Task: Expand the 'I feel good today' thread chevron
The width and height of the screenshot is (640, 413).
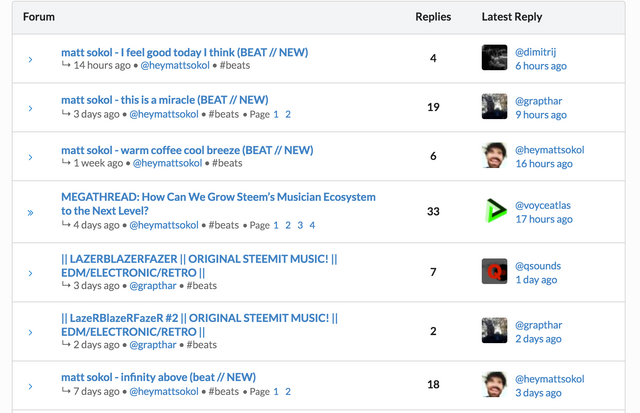Action: point(30,59)
